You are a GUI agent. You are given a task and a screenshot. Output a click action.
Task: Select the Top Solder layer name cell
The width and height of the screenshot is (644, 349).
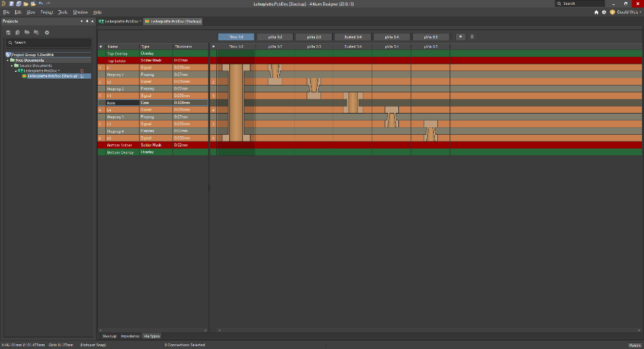click(123, 61)
